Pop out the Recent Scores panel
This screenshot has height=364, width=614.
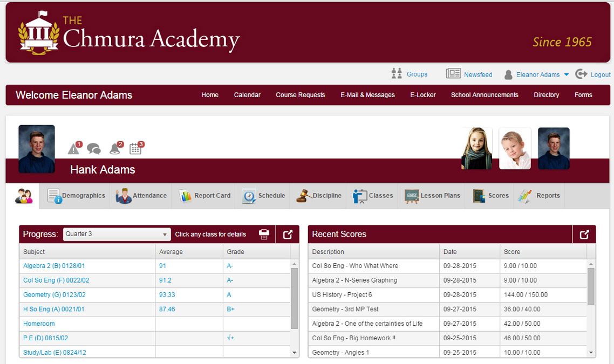pos(583,234)
